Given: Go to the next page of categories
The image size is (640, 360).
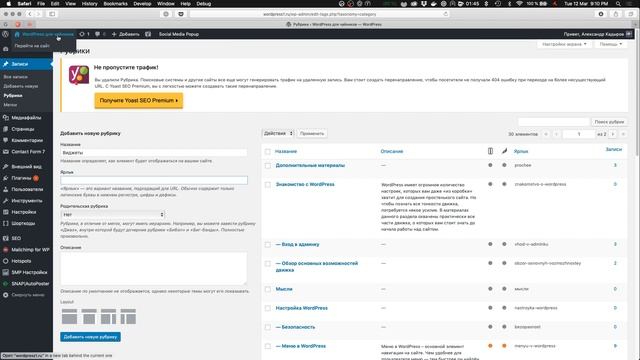Looking at the screenshot, I should pos(613,134).
